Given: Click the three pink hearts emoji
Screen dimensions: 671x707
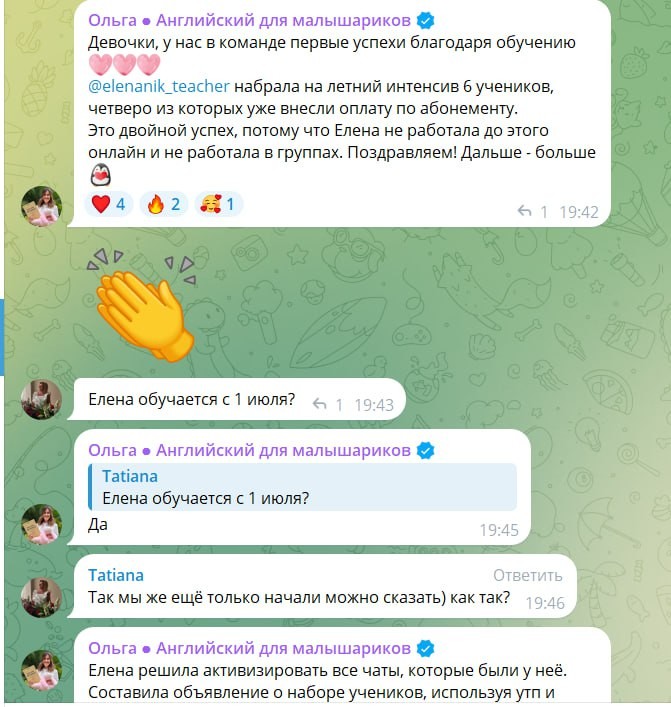Looking at the screenshot, I should pos(124,64).
